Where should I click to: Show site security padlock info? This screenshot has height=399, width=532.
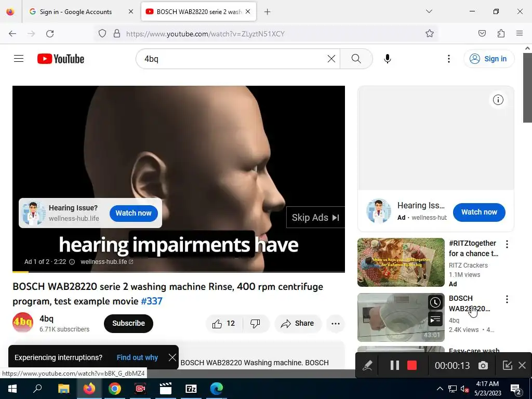coord(117,34)
